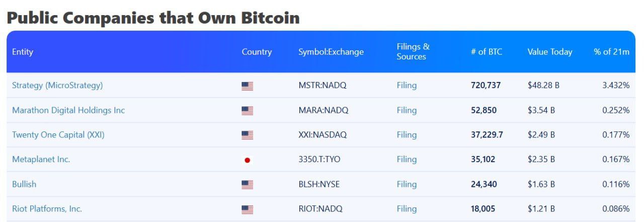Open Marathon Digital Holdings Inc link
This screenshot has width=644, height=222.
(68, 110)
